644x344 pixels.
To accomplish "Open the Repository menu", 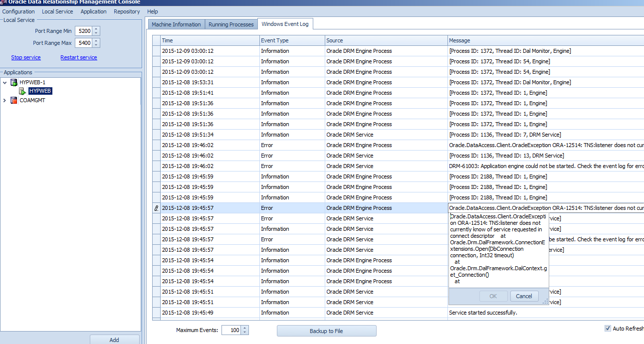I will point(127,11).
